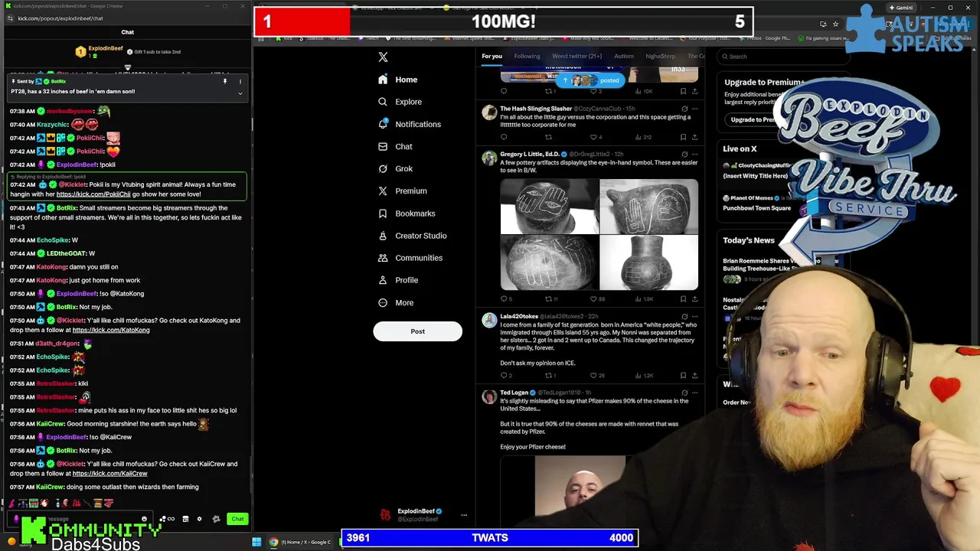
Task: Switch to Following tab
Action: point(527,56)
